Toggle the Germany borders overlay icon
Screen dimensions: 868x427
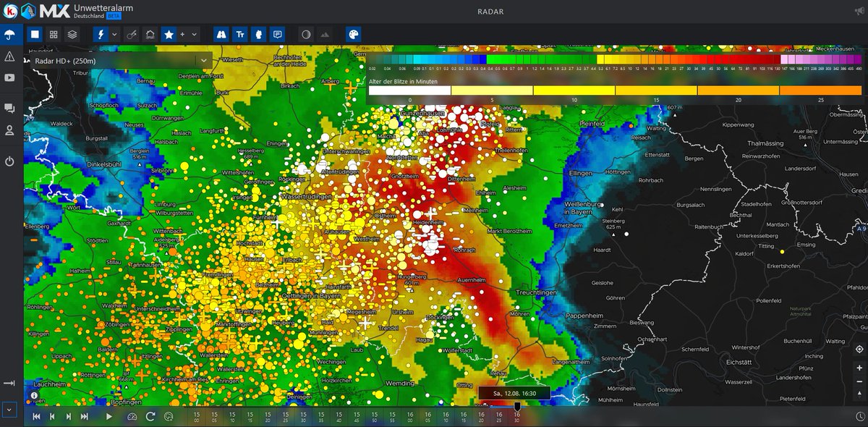[258, 34]
